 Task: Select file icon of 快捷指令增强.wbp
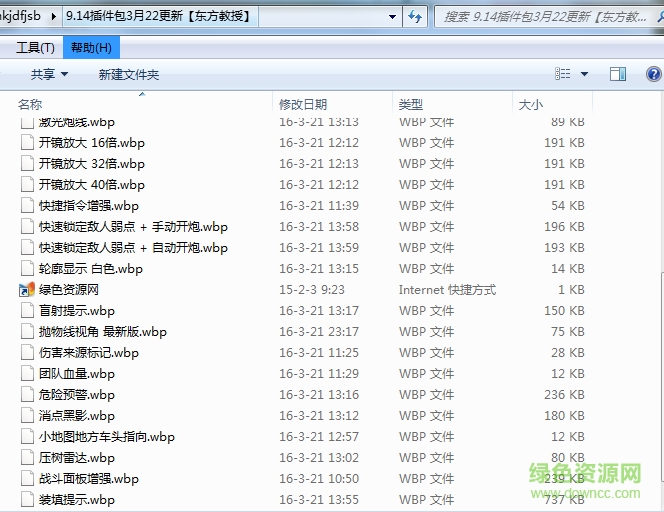(x=28, y=205)
